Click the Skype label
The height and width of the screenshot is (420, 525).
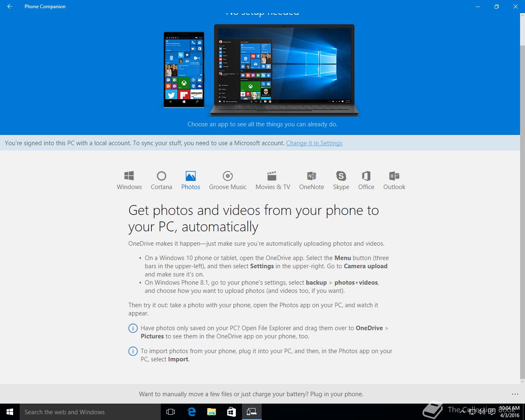[341, 187]
